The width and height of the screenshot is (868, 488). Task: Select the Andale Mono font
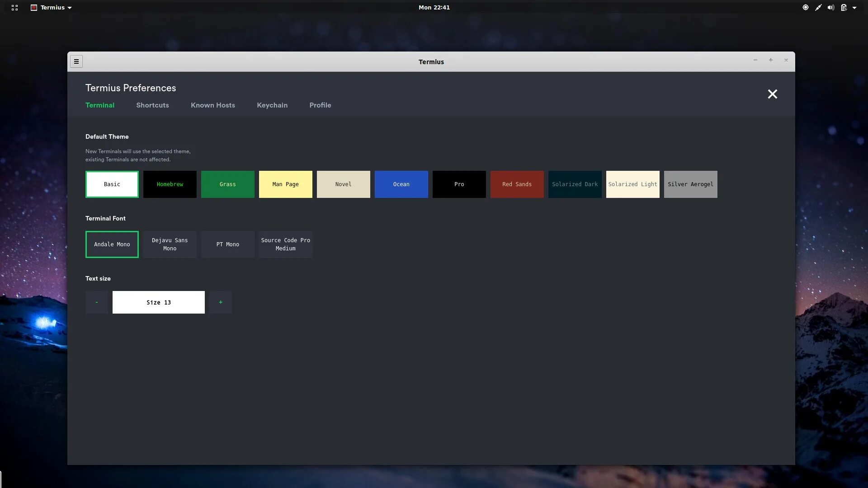(112, 244)
